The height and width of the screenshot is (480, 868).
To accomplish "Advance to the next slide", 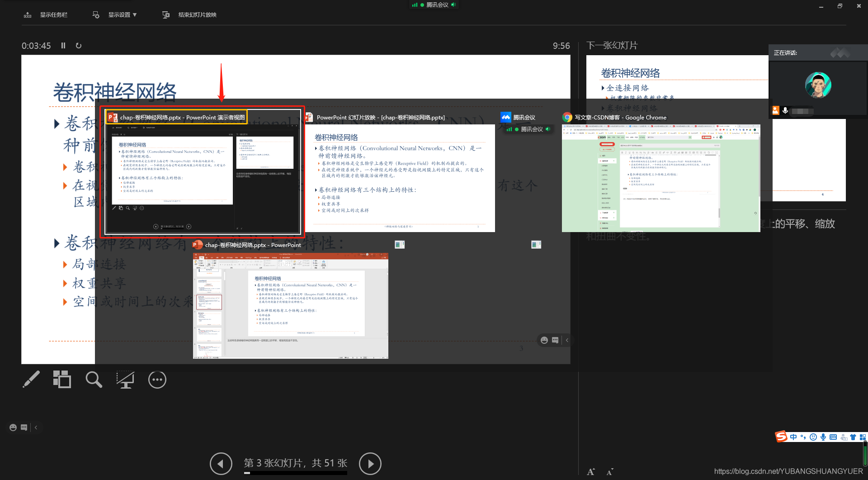I will 370,464.
